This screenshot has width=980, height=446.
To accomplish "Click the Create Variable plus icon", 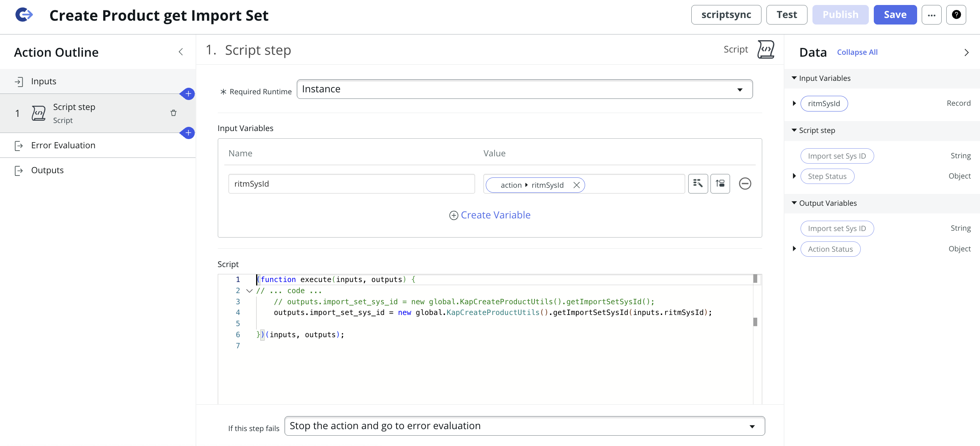I will point(454,215).
